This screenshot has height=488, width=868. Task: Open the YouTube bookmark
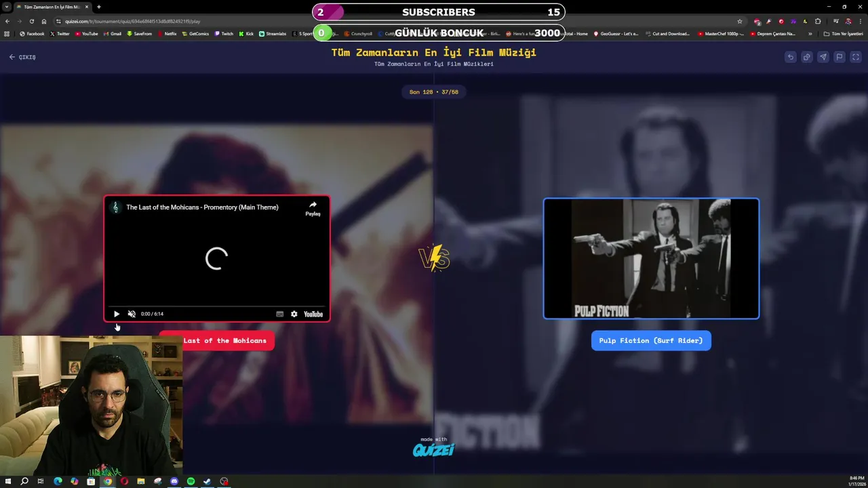tap(86, 33)
